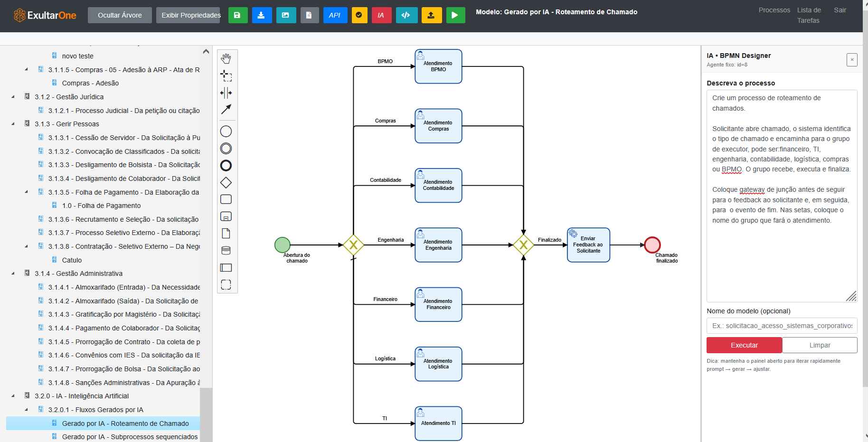Collapse the 3.1.2 - Gestão Jurídica node
The image size is (868, 442).
pos(12,96)
